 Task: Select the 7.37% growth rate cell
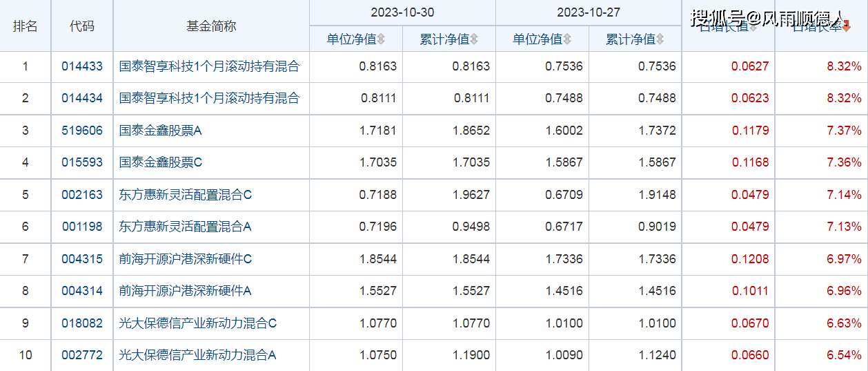844,131
